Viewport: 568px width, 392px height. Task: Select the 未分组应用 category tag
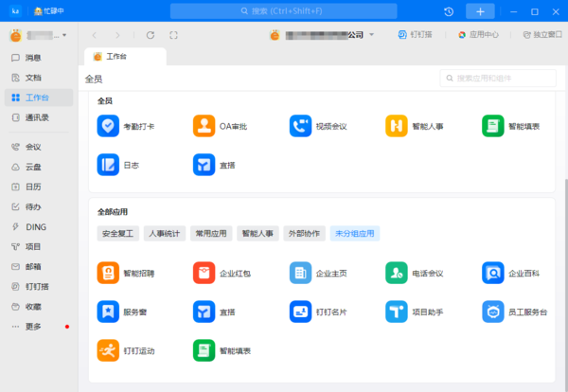[x=355, y=233]
